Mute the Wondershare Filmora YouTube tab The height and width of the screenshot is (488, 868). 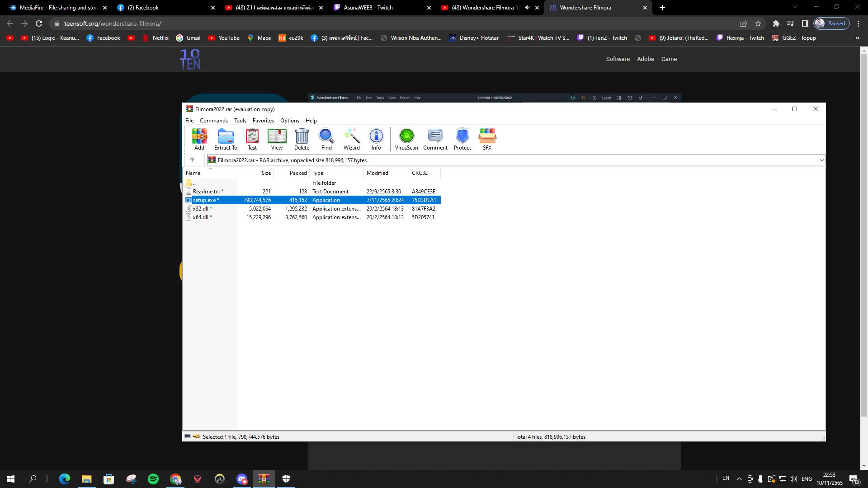tap(527, 8)
